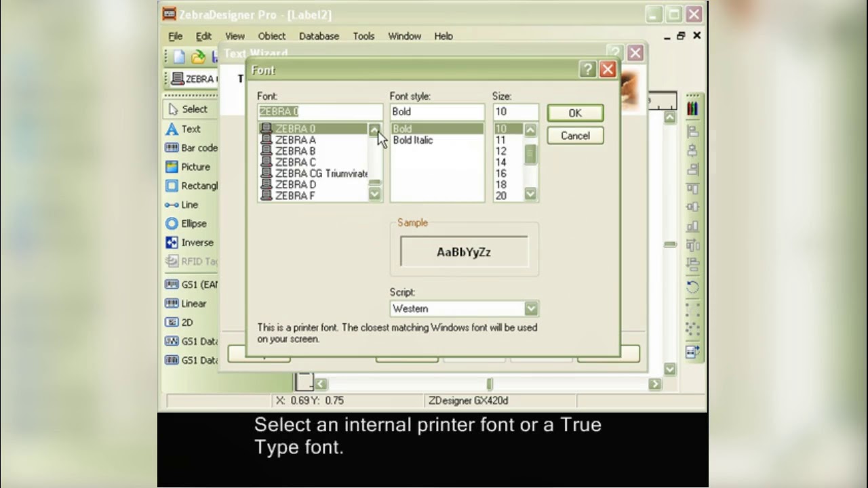Viewport: 868px width, 488px height.
Task: Click the Font name input field
Action: click(x=320, y=112)
